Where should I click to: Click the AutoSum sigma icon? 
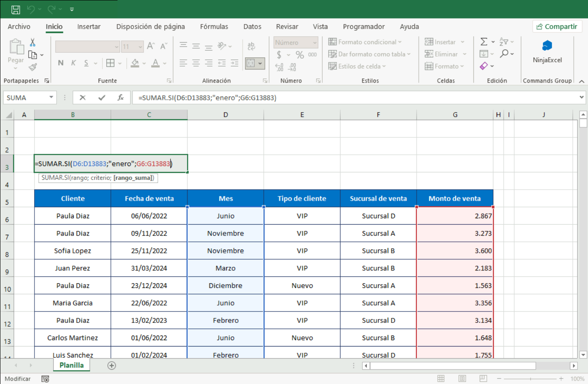[484, 42]
